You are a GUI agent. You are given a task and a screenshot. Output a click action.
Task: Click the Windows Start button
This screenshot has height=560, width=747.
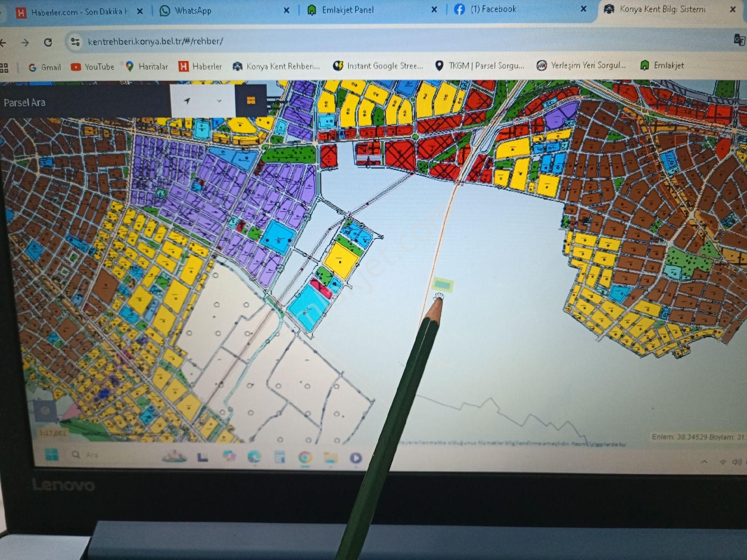pyautogui.click(x=52, y=454)
